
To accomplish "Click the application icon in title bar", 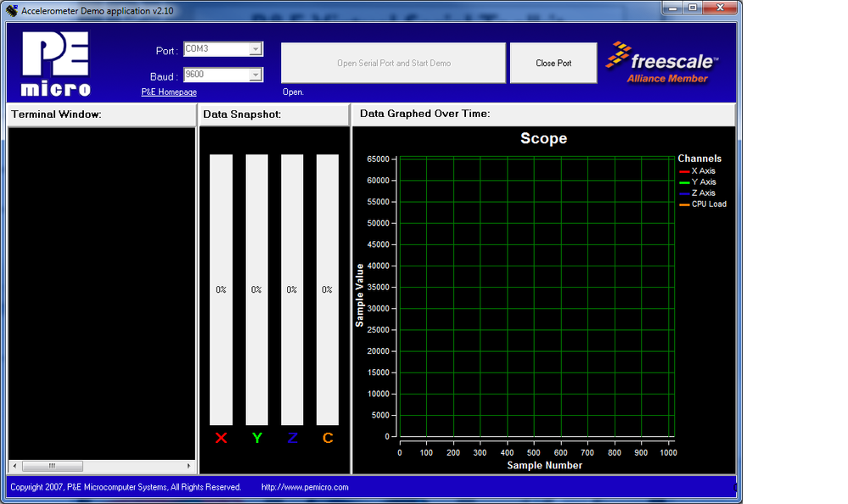I will [x=11, y=11].
